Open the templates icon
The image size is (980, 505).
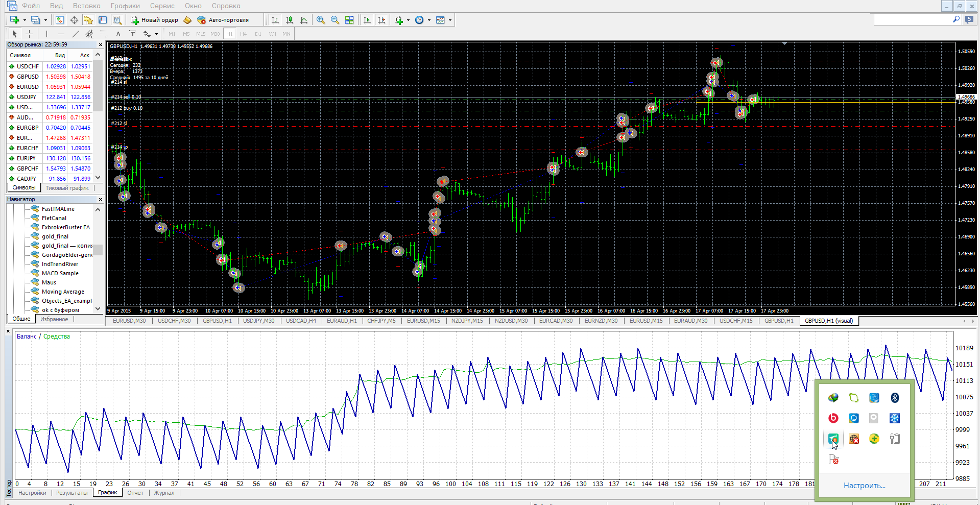click(441, 20)
